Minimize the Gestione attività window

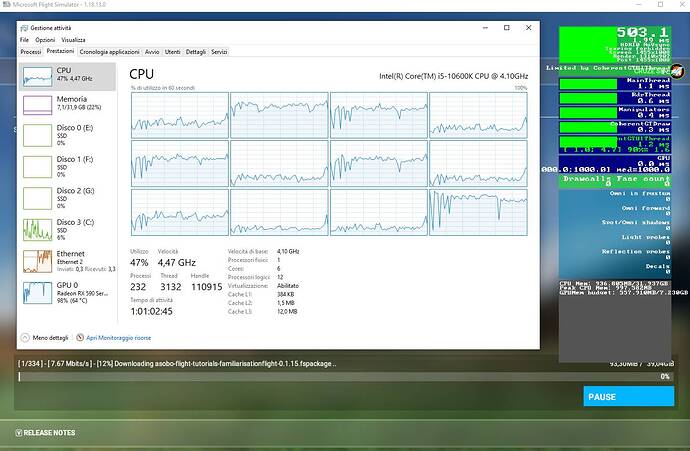(x=485, y=28)
